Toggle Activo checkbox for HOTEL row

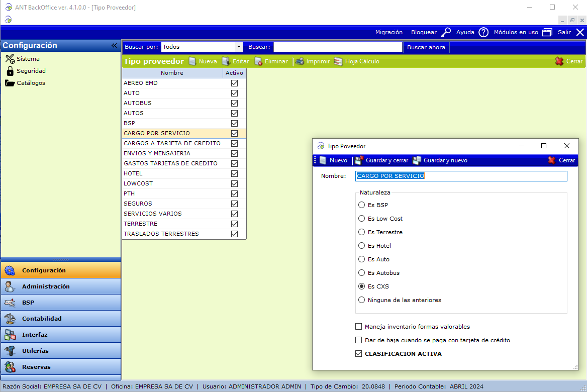[234, 173]
